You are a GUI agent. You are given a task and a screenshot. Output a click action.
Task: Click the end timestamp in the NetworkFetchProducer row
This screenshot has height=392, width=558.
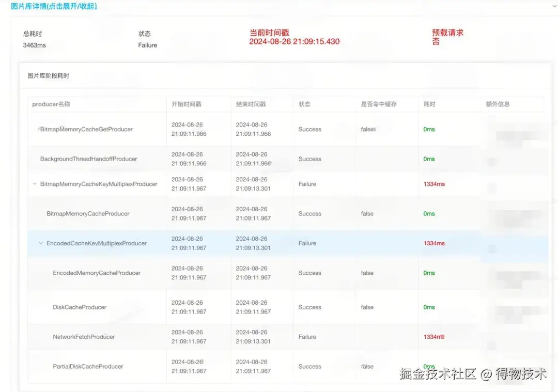point(253,337)
